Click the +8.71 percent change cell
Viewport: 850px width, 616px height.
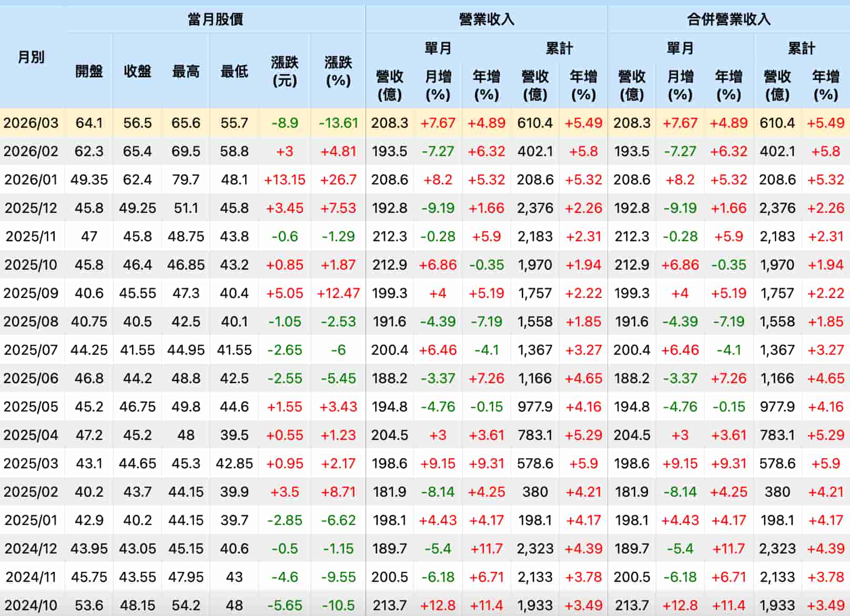pyautogui.click(x=338, y=492)
